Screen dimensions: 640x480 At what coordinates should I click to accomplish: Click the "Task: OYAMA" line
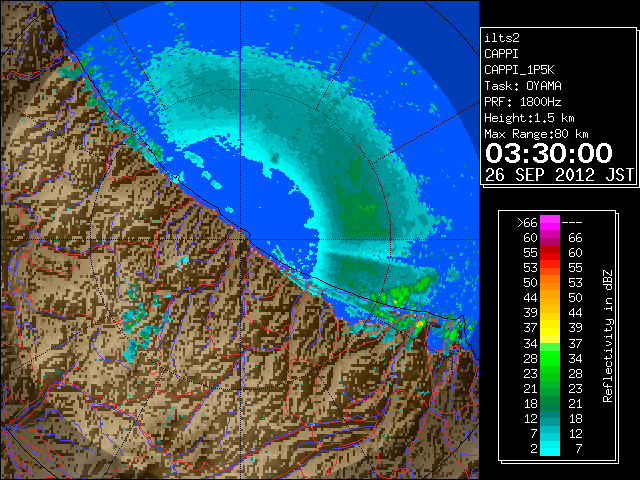coord(523,86)
